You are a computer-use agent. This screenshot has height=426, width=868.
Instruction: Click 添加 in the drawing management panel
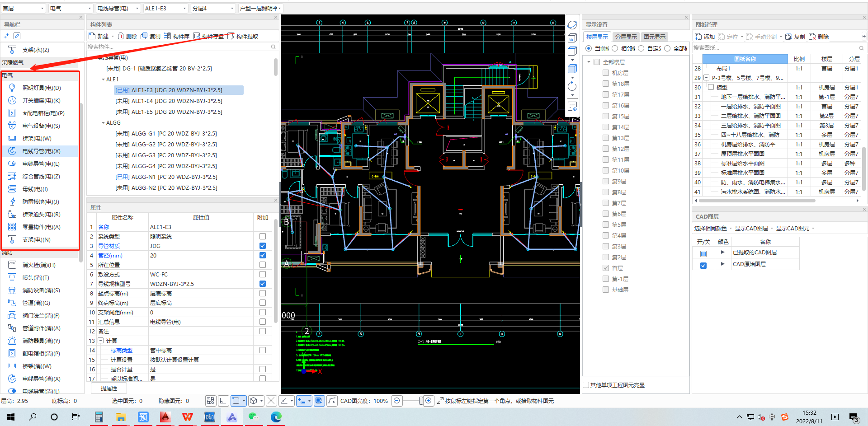tap(705, 37)
